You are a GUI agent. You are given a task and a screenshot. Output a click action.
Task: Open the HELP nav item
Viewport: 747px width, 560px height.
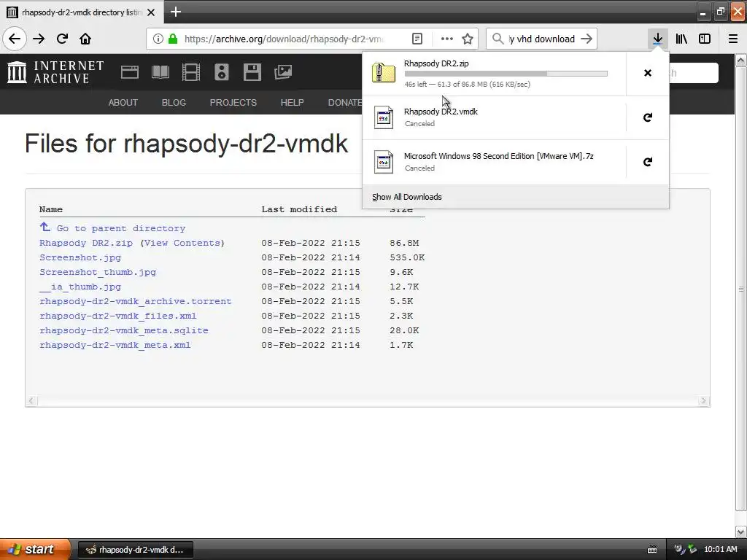[x=292, y=102]
